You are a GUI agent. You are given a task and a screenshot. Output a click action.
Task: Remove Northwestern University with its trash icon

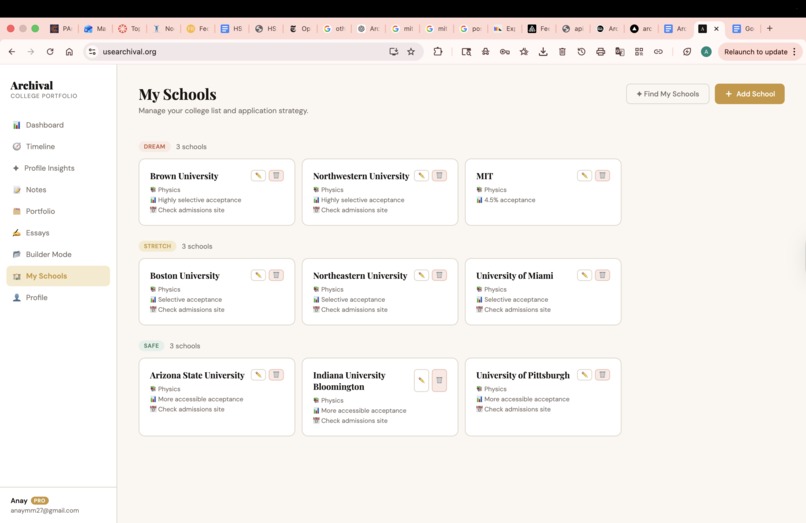[x=439, y=176]
